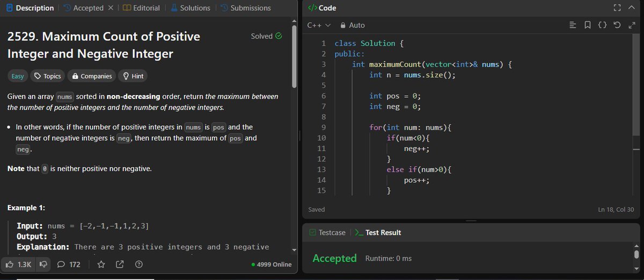This screenshot has height=280, width=644.
Task: Click the Accepted result text
Action: [334, 259]
